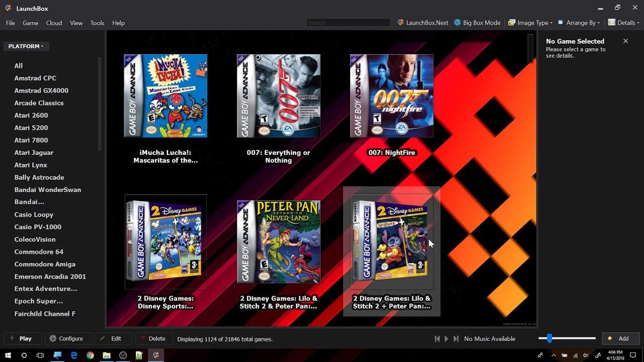This screenshot has height=362, width=644.
Task: Select Amstrad GX4000 platform
Action: (41, 90)
